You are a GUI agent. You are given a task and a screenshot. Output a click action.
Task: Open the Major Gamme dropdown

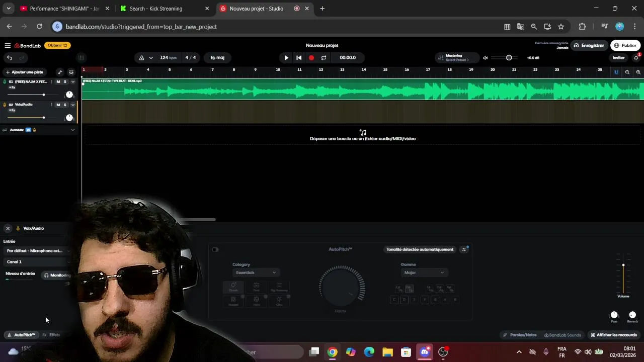[x=424, y=273]
